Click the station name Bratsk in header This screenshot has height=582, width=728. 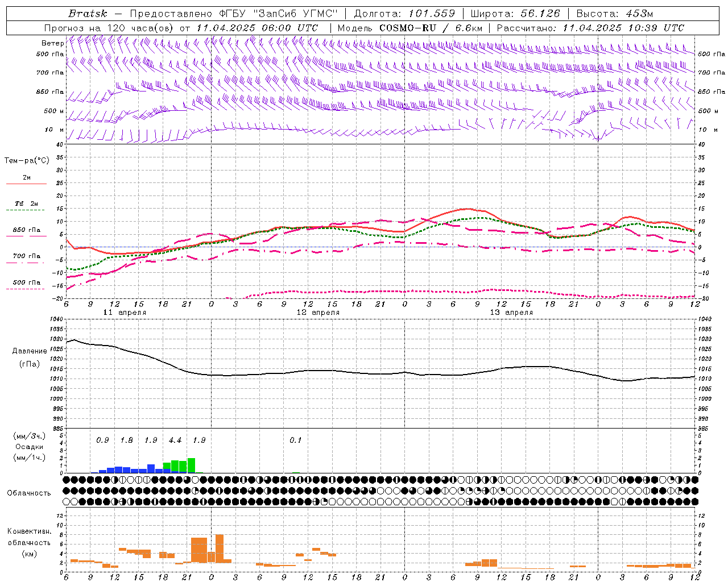[88, 13]
